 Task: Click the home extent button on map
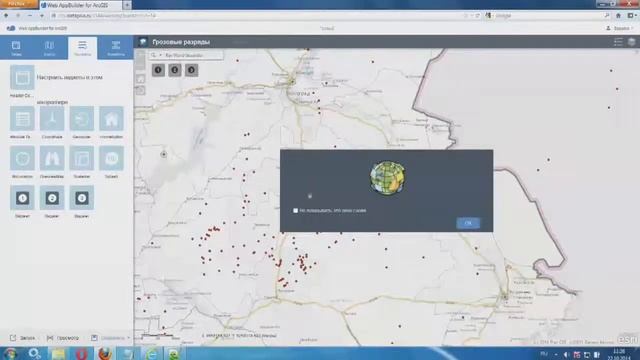click(x=140, y=79)
